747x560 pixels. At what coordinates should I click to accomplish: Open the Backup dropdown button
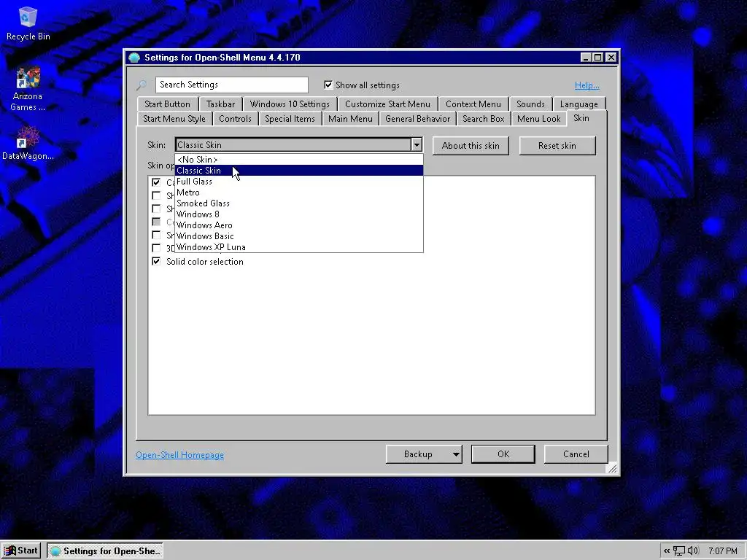[x=424, y=454]
